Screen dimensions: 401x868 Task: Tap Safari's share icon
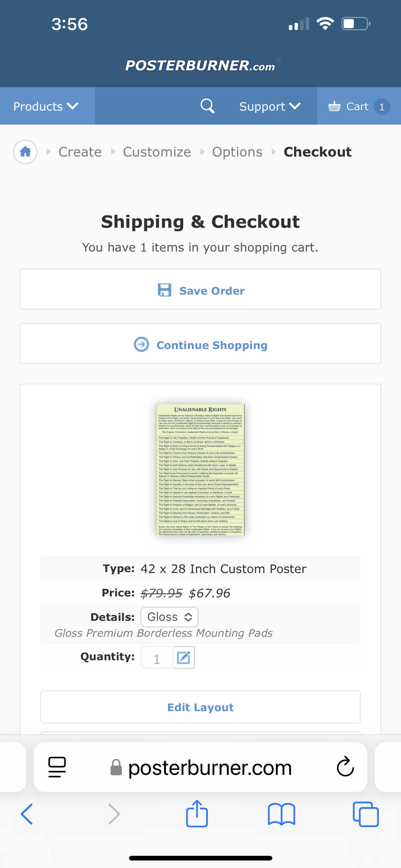pyautogui.click(x=197, y=814)
